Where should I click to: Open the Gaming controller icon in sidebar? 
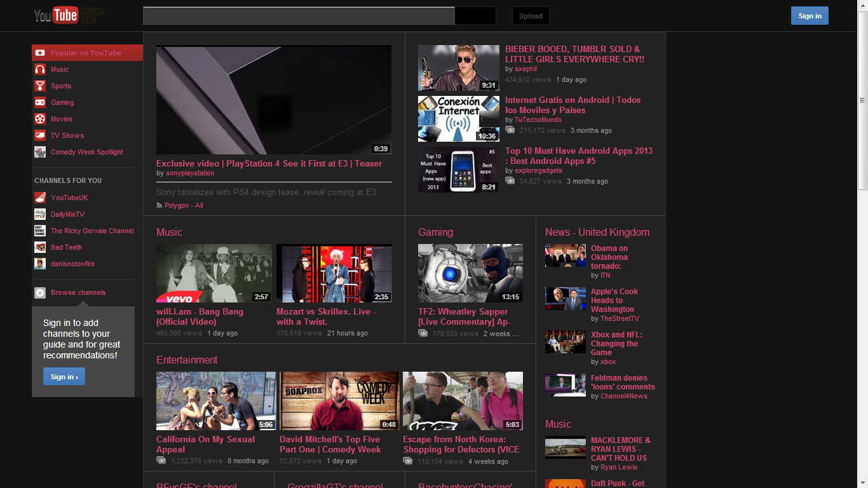(40, 102)
